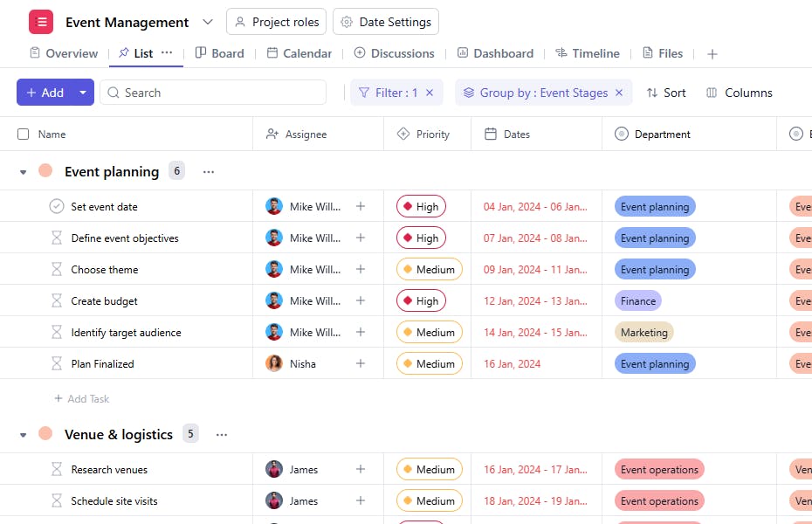This screenshot has width=812, height=524.
Task: Switch to the Board tab
Action: 219,53
